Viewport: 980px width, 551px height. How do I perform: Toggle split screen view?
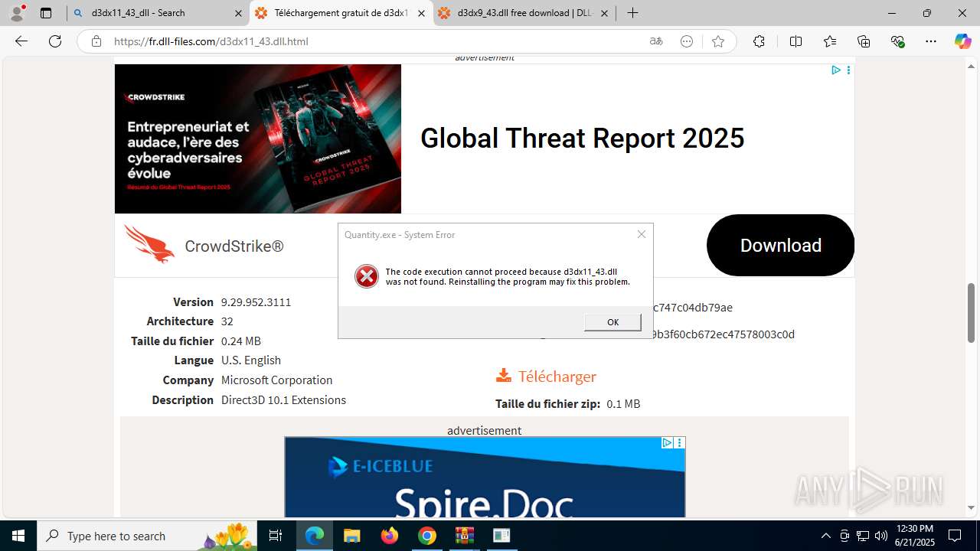coord(795,41)
